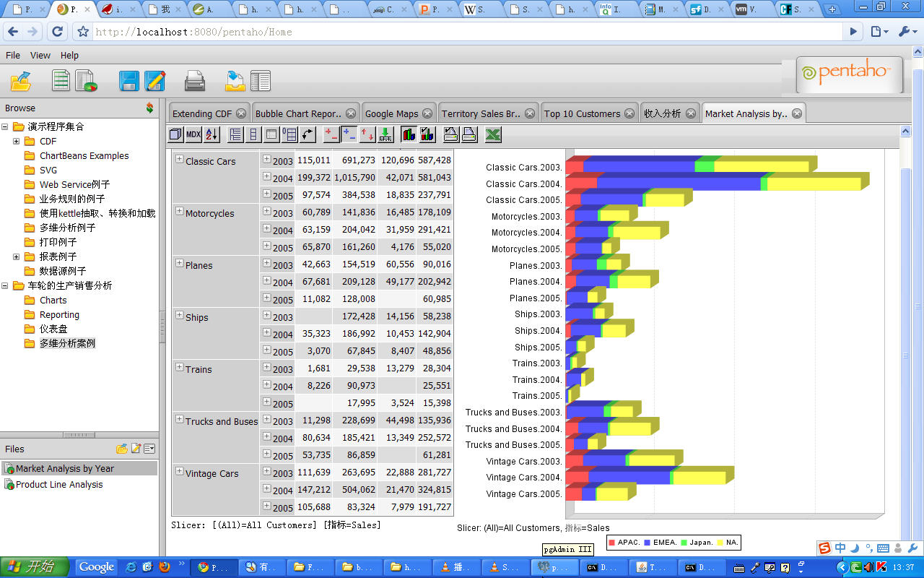Click the Save disk icon
The height and width of the screenshot is (578, 924).
point(129,81)
